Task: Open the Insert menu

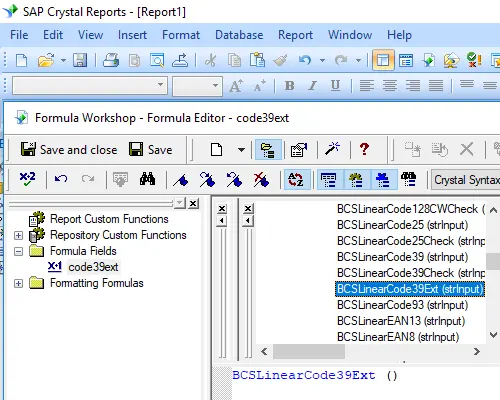Action: (132, 35)
